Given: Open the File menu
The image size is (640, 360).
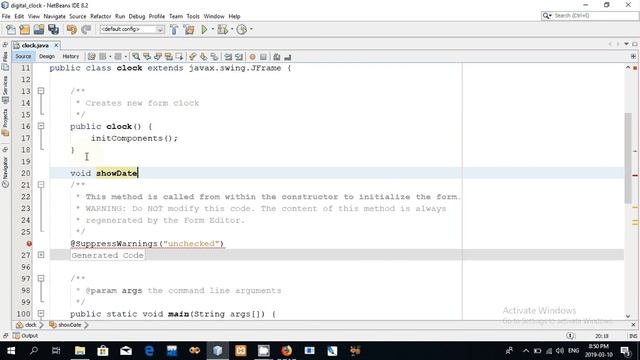Looking at the screenshot, I should click(6, 16).
